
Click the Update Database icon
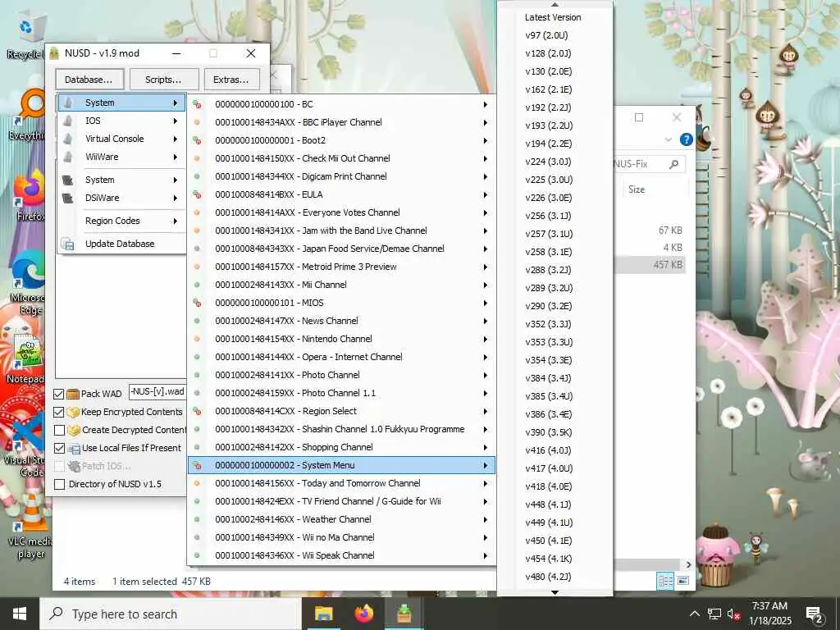click(67, 244)
